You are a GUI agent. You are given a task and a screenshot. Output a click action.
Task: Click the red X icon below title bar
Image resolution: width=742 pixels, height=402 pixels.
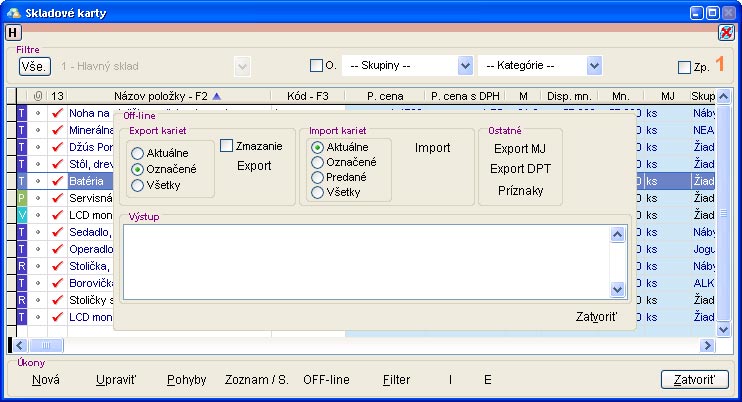[x=726, y=33]
